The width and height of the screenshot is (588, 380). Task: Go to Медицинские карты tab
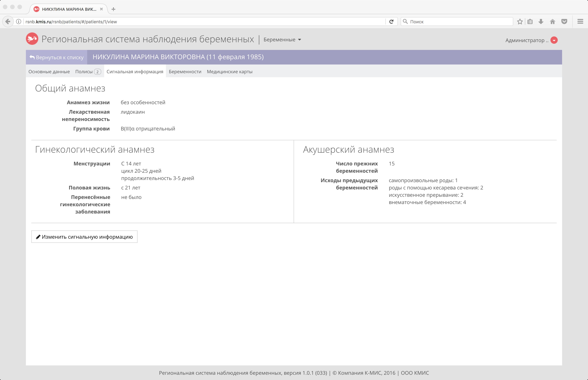229,72
